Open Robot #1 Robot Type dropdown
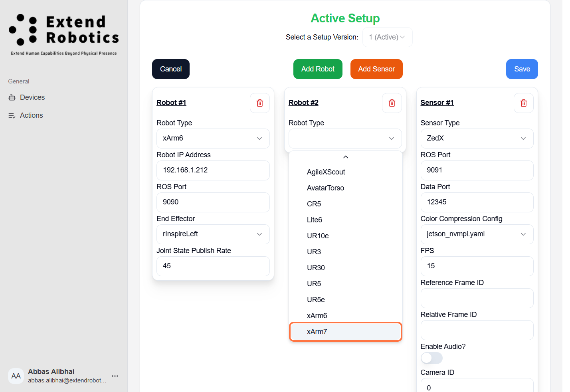 213,139
